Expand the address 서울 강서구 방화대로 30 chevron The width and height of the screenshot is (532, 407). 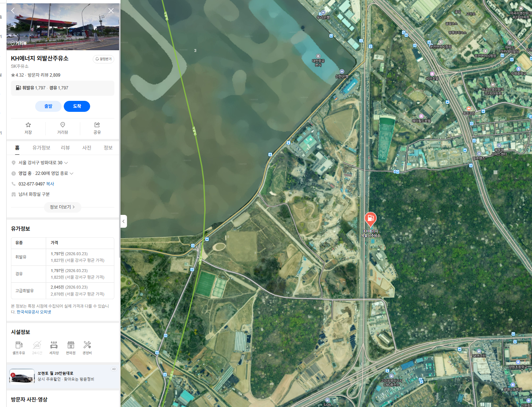click(66, 163)
